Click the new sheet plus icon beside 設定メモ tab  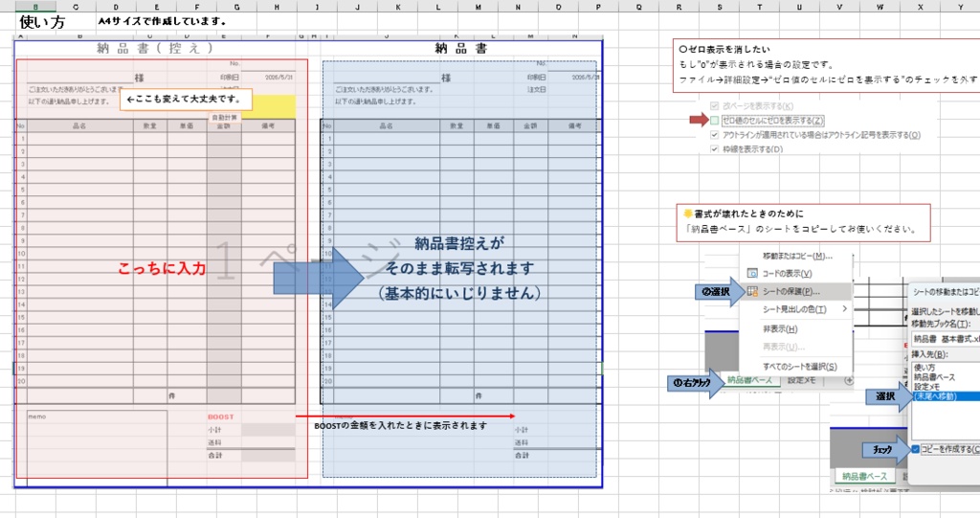tap(849, 380)
